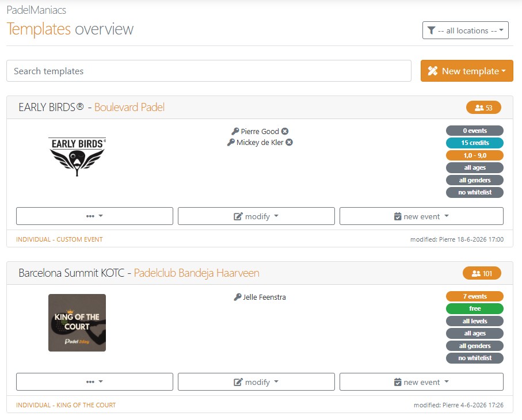
Task: Click the Search templates input field
Action: pyautogui.click(x=209, y=71)
